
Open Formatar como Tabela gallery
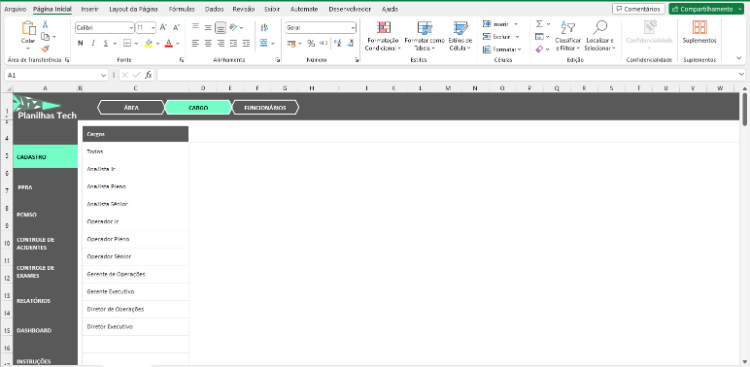(x=424, y=36)
